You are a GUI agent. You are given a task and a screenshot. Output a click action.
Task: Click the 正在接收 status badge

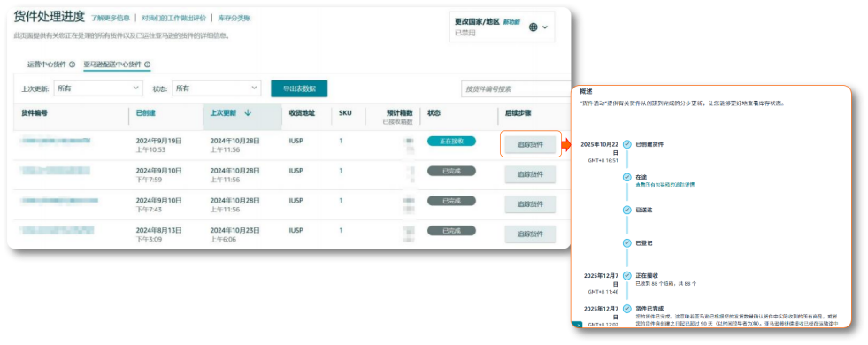(451, 142)
